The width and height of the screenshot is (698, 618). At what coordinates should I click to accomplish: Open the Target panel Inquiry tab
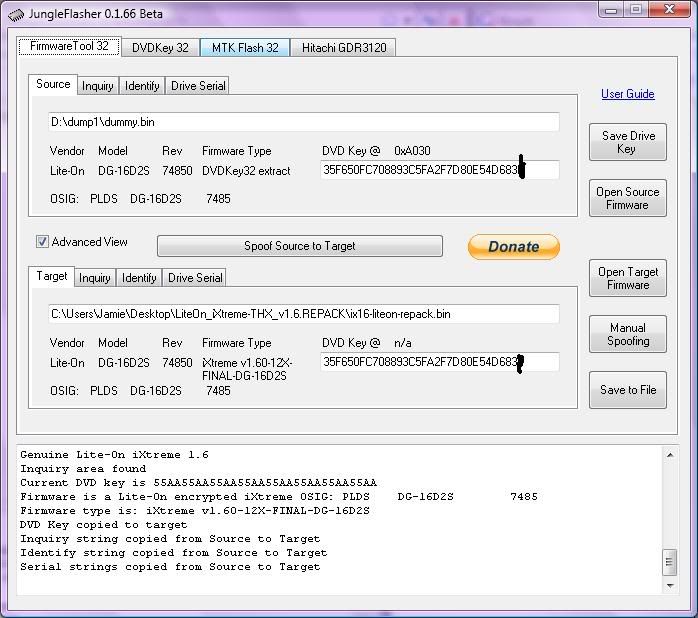[x=94, y=278]
